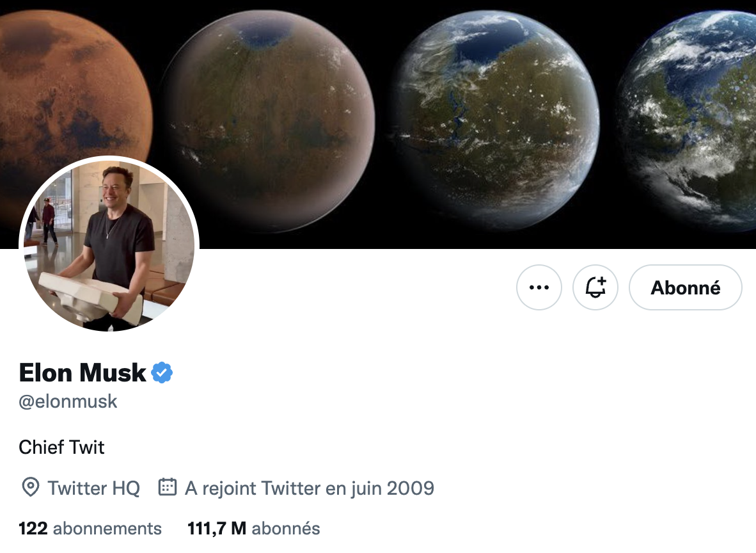Viewport: 756px width, 553px height.
Task: Click the location pin icon
Action: 30,487
